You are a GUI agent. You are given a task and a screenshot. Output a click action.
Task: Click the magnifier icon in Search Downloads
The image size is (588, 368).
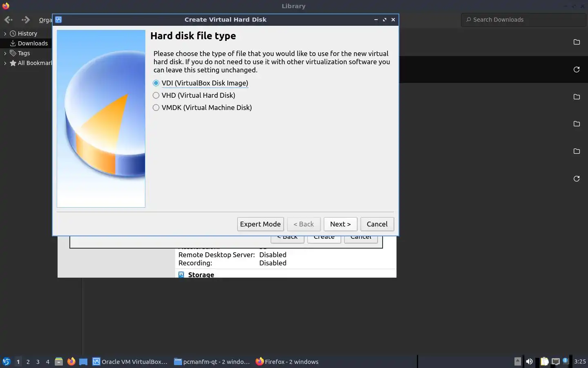(468, 20)
